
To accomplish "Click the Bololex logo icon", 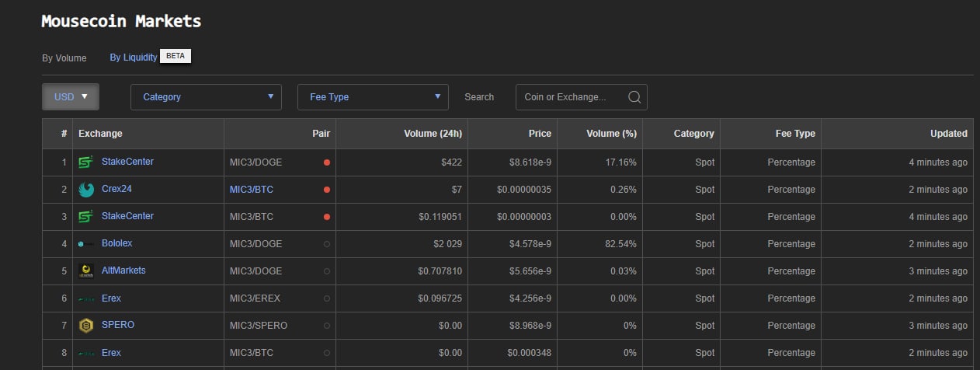I will click(x=86, y=244).
